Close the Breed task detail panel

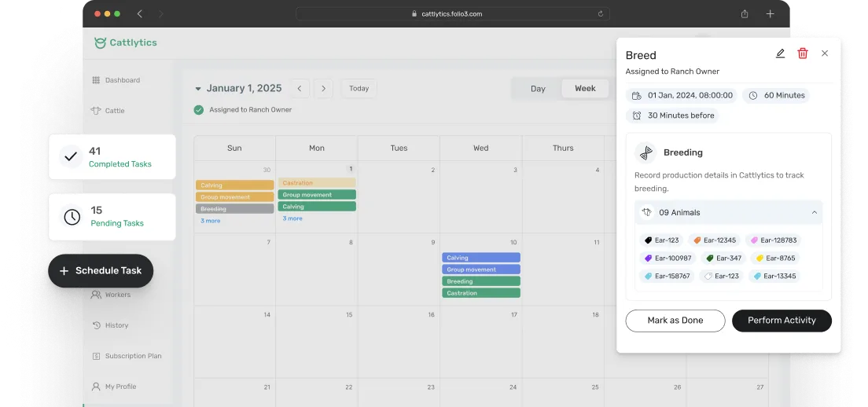pos(825,53)
